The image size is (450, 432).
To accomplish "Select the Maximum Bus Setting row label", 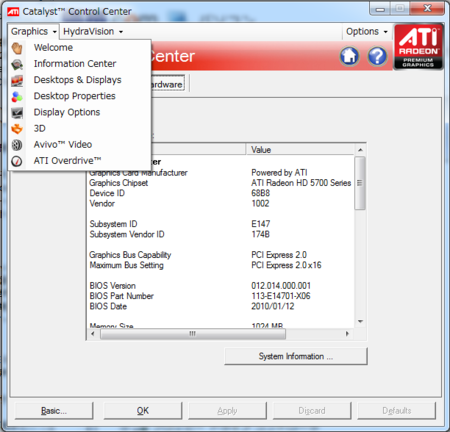I will coord(127,265).
